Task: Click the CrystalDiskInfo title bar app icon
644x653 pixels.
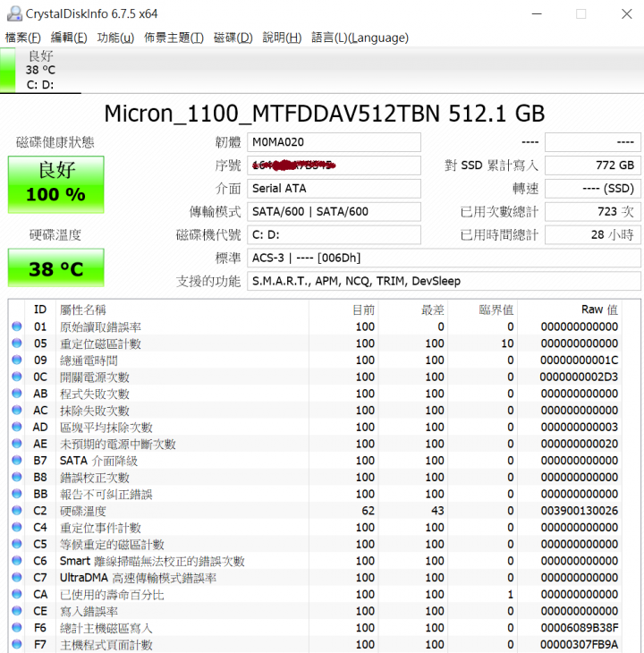Action: 14,13
